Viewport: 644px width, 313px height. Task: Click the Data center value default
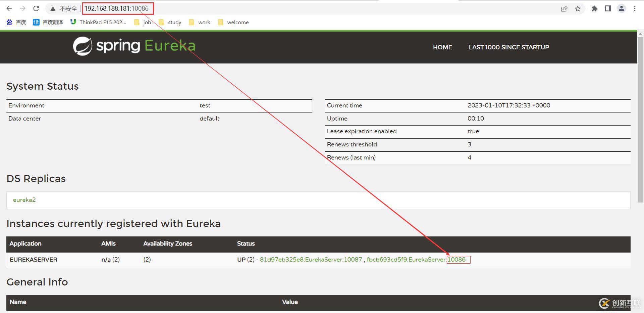pos(209,119)
